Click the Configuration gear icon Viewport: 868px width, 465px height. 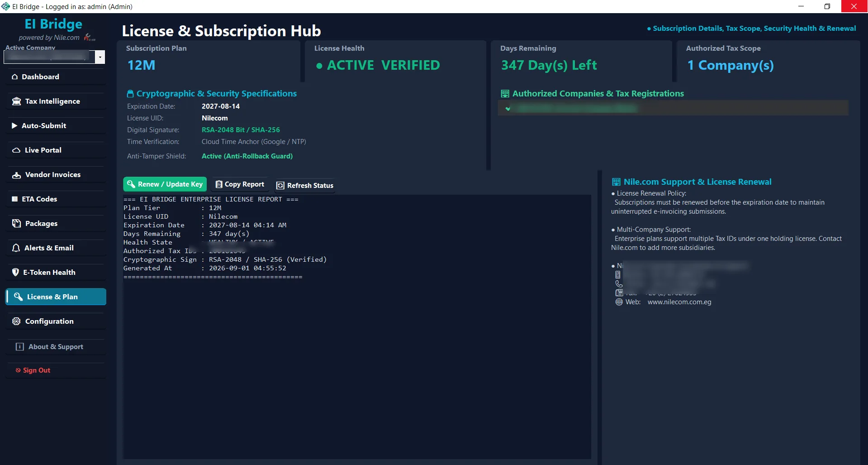[17, 321]
